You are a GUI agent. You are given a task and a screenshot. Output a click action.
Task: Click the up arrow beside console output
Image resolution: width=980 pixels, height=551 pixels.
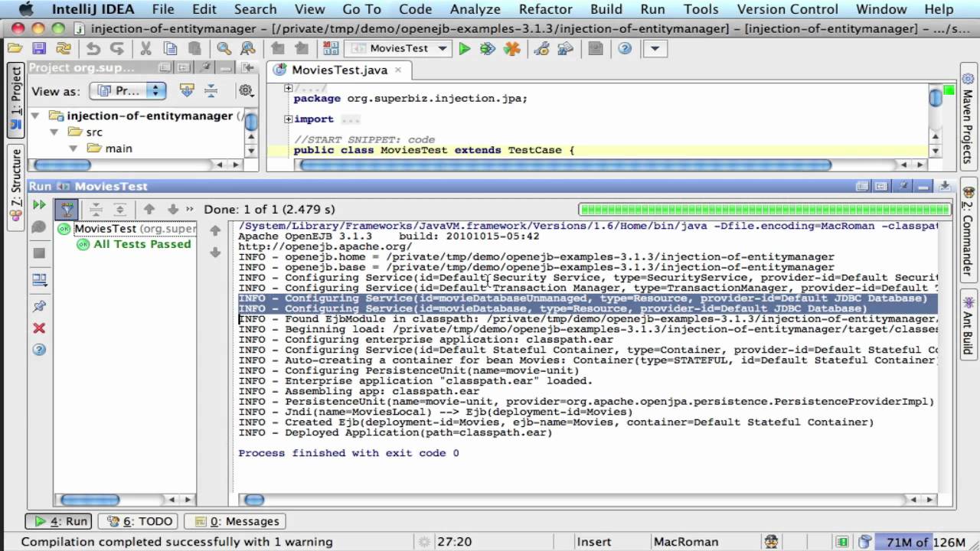coord(215,230)
